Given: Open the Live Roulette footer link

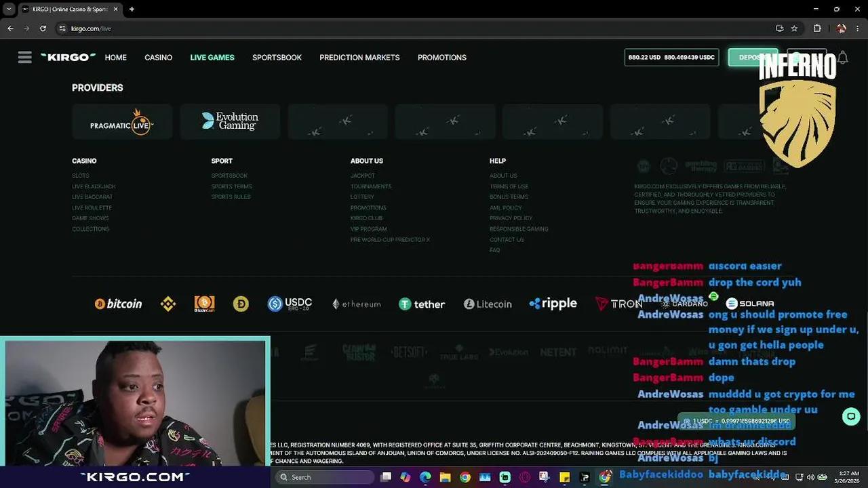Looking at the screenshot, I should point(92,207).
